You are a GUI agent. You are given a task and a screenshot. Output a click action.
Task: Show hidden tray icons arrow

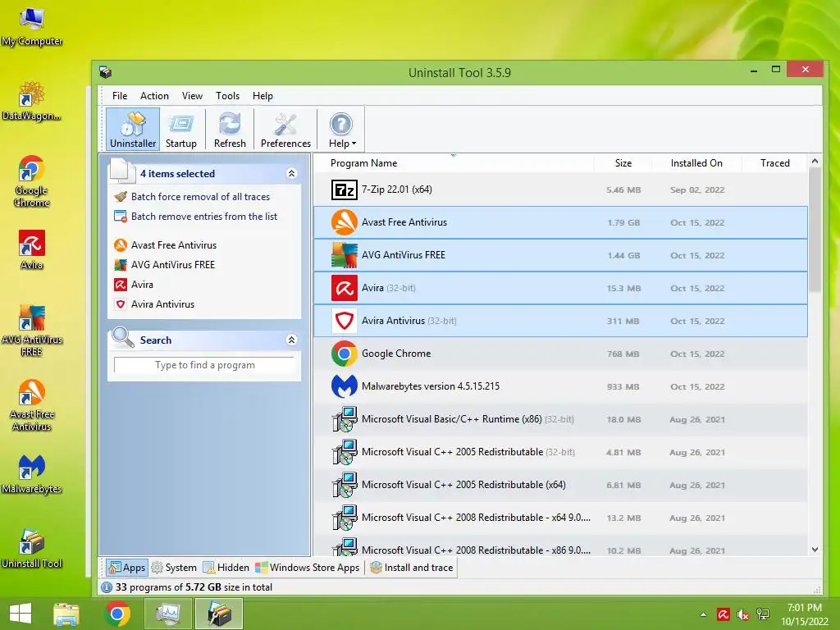point(703,614)
